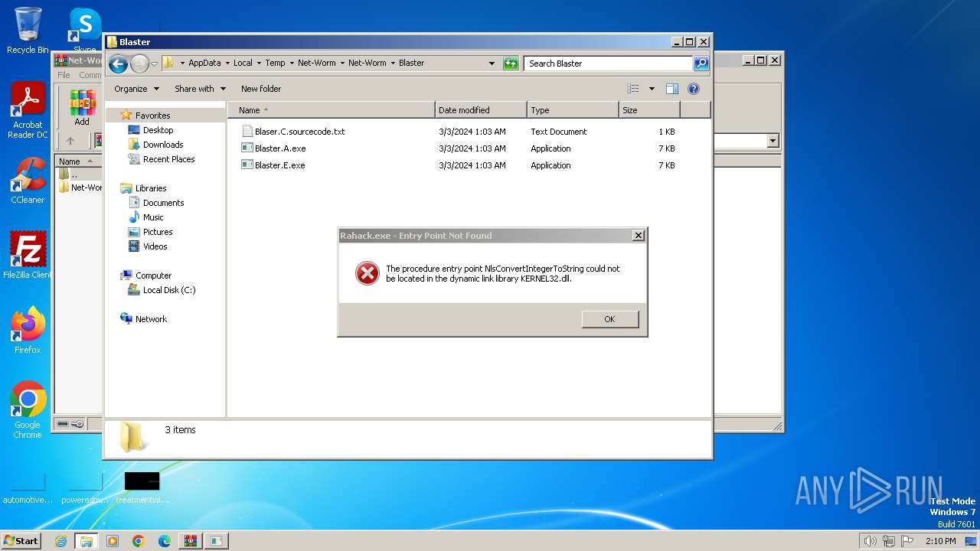Focus the Search Blaster field

pyautogui.click(x=609, y=64)
